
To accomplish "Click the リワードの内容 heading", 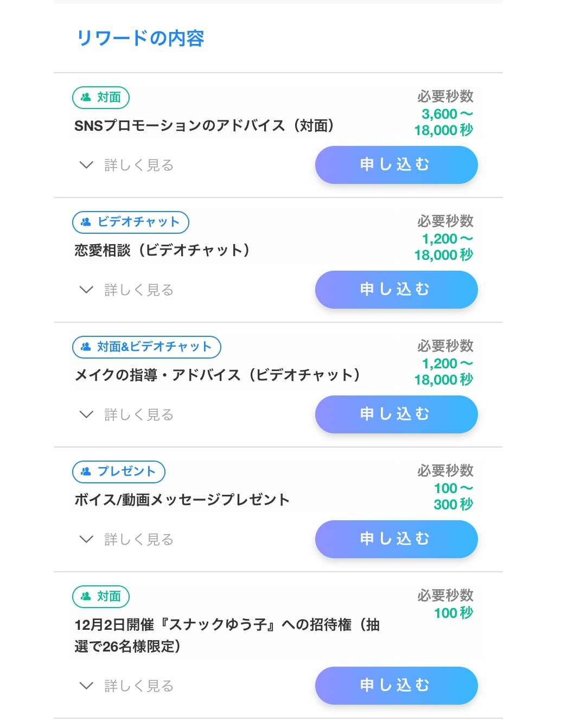I will pyautogui.click(x=141, y=38).
